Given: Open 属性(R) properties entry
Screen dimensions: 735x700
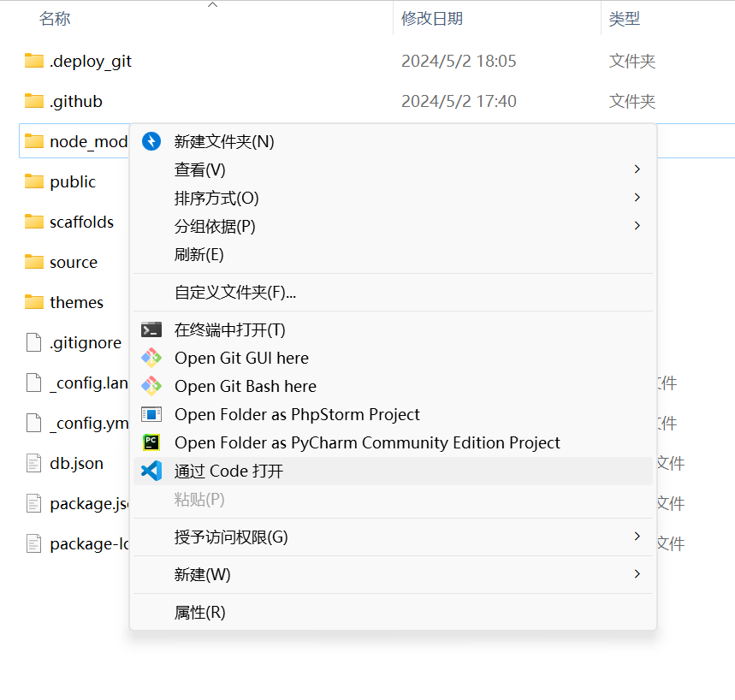Looking at the screenshot, I should pos(199,612).
